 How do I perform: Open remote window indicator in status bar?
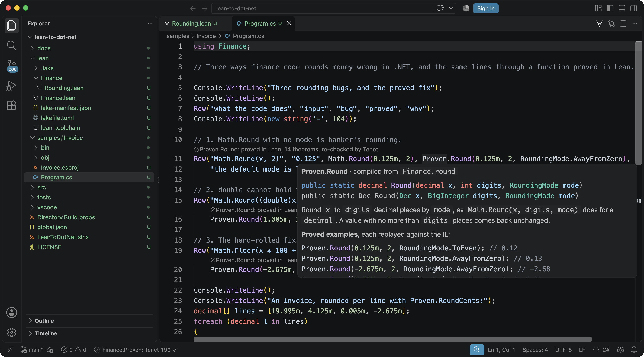(x=10, y=349)
